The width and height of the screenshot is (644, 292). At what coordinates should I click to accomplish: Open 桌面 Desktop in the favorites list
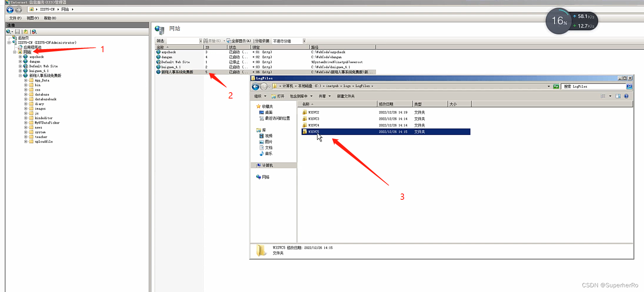(269, 113)
